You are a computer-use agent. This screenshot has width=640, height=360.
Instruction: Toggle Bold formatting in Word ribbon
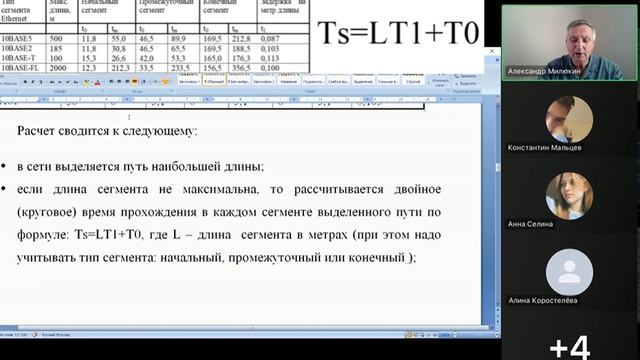click(x=25, y=82)
